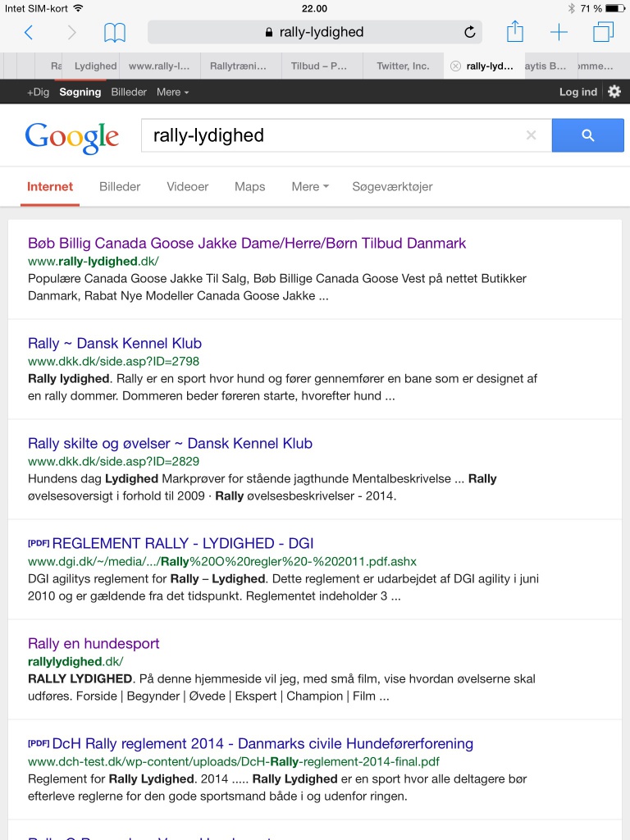Screen dimensions: 630x840
Task: Click the dch-test.dk green URL
Action: 234,762
